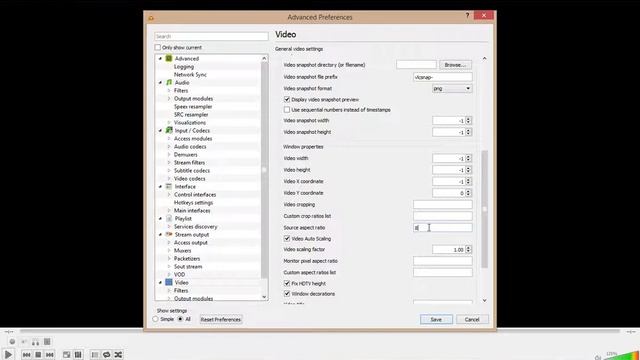Screen dimensions: 640x360
Task: Uncheck Window decorations
Action: [287, 293]
